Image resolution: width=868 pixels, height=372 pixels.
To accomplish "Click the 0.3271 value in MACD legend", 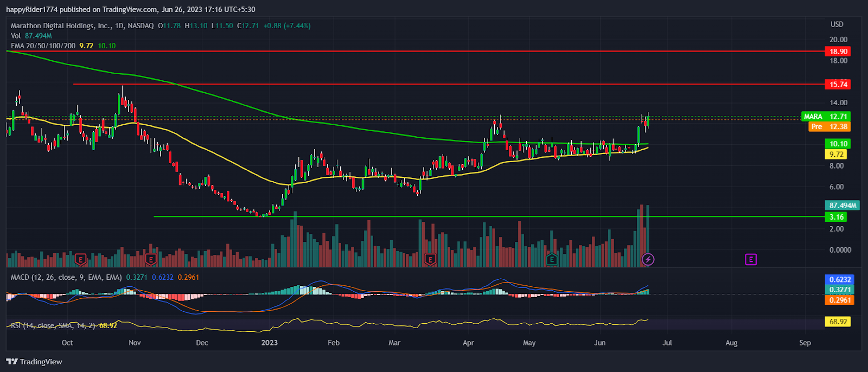I will coord(137,277).
